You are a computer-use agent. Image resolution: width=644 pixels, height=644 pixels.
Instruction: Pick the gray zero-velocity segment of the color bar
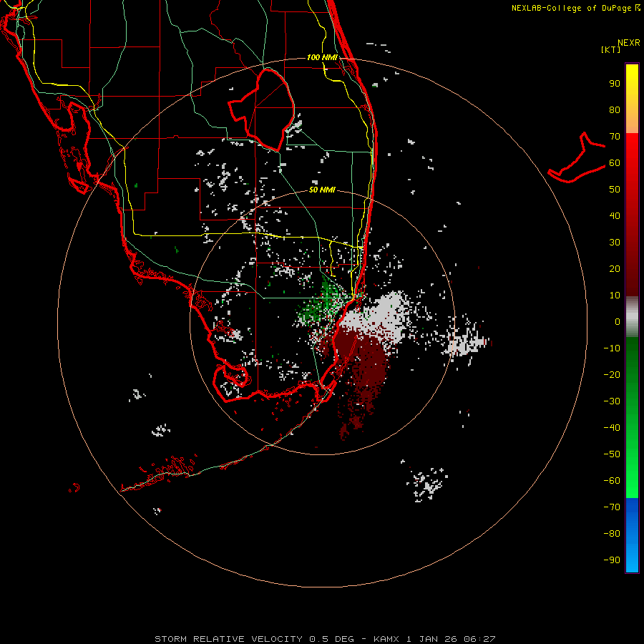(x=632, y=317)
